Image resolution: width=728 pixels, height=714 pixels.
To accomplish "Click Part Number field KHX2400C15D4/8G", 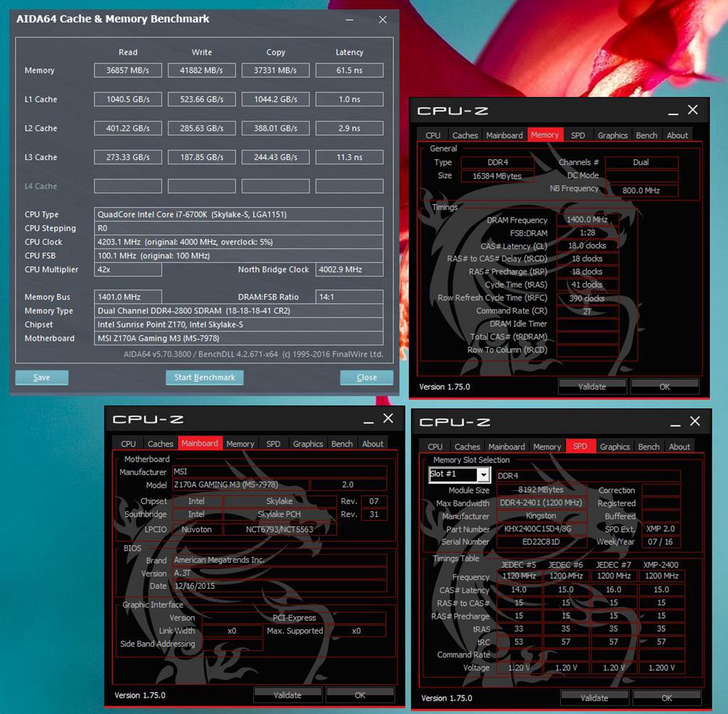I will click(541, 528).
